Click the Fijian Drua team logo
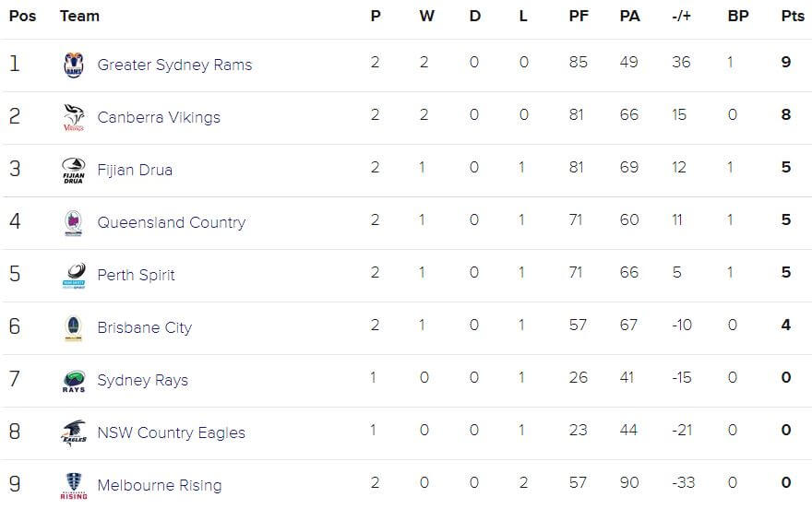Image resolution: width=812 pixels, height=521 pixels. 74,171
